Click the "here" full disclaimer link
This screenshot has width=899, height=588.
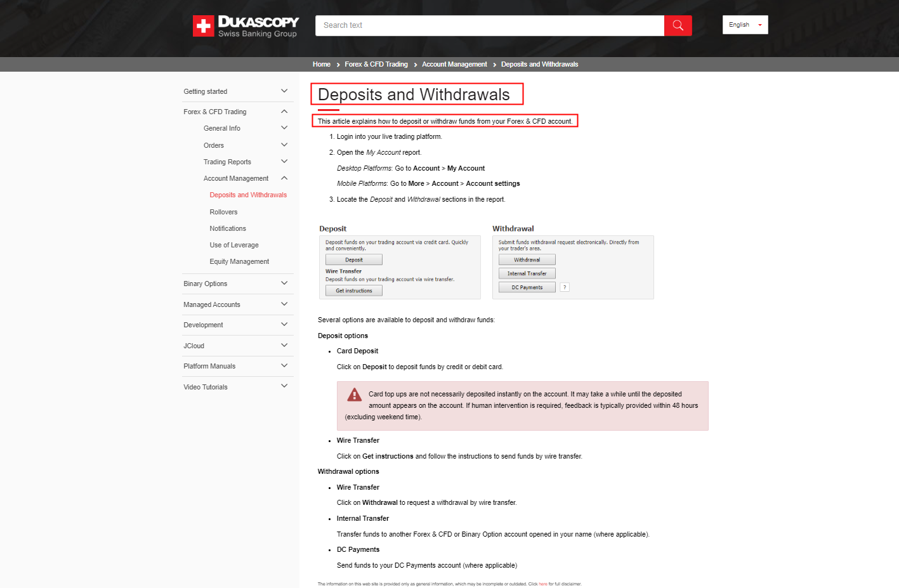click(x=542, y=583)
